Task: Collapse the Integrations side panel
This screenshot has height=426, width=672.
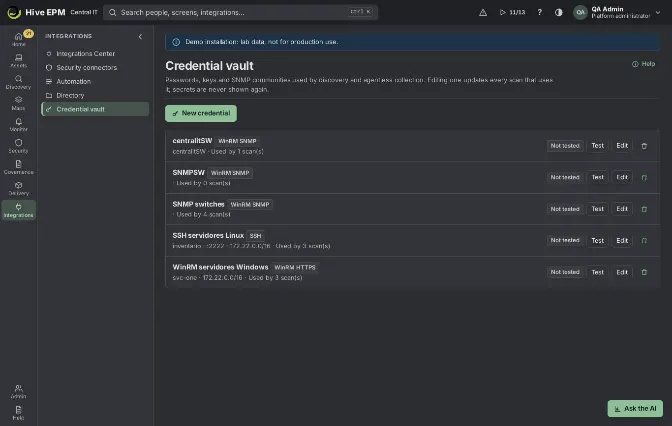Action: pyautogui.click(x=140, y=36)
